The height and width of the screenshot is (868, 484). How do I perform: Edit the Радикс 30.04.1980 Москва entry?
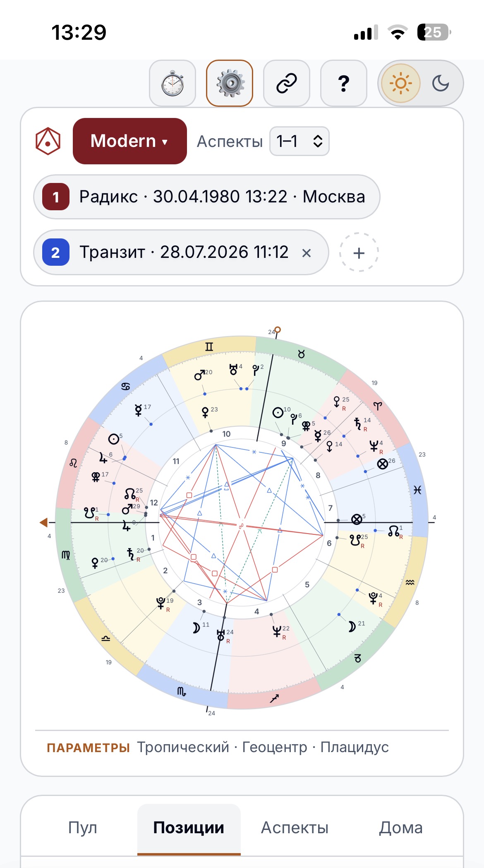[x=206, y=197]
